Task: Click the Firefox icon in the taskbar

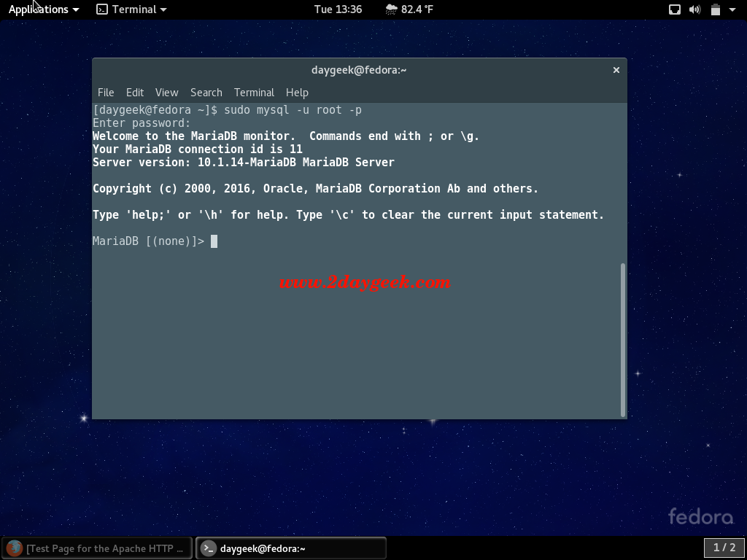Action: click(15, 548)
